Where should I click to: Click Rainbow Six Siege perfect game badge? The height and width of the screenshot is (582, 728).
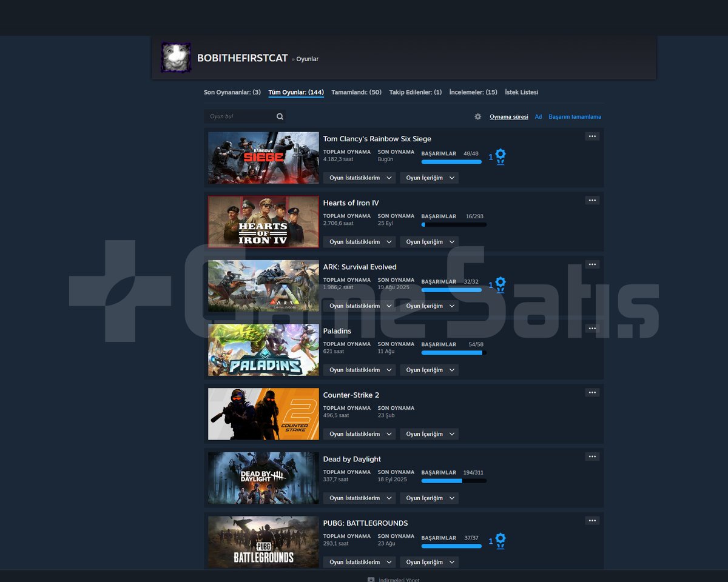[500, 157]
